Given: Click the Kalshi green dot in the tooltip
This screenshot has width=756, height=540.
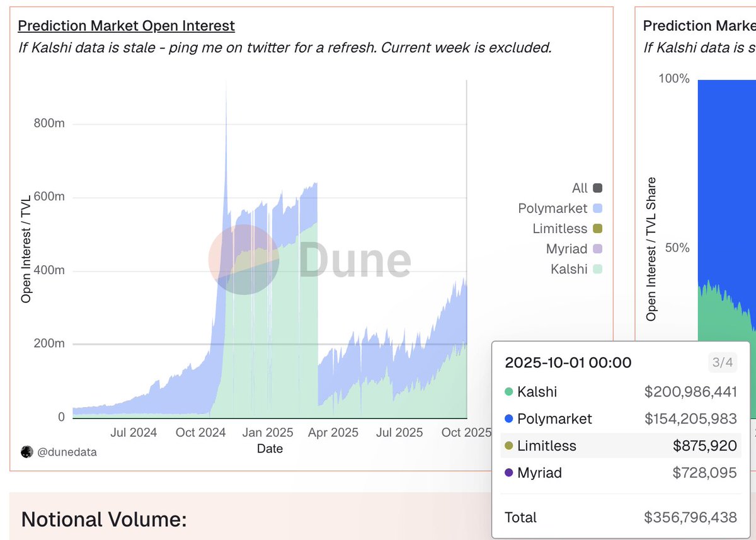Looking at the screenshot, I should [x=509, y=392].
